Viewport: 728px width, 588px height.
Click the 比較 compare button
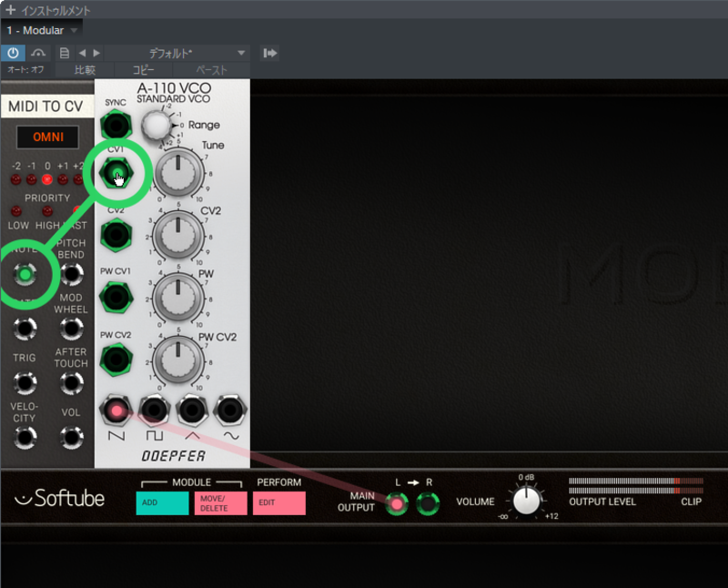tap(85, 70)
